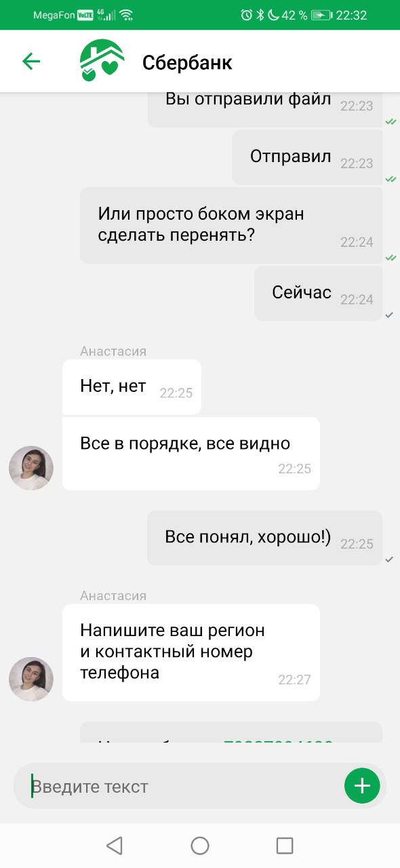This screenshot has width=400, height=868.
Task: Open the Сбербанк house logo avatar
Action: click(x=102, y=61)
